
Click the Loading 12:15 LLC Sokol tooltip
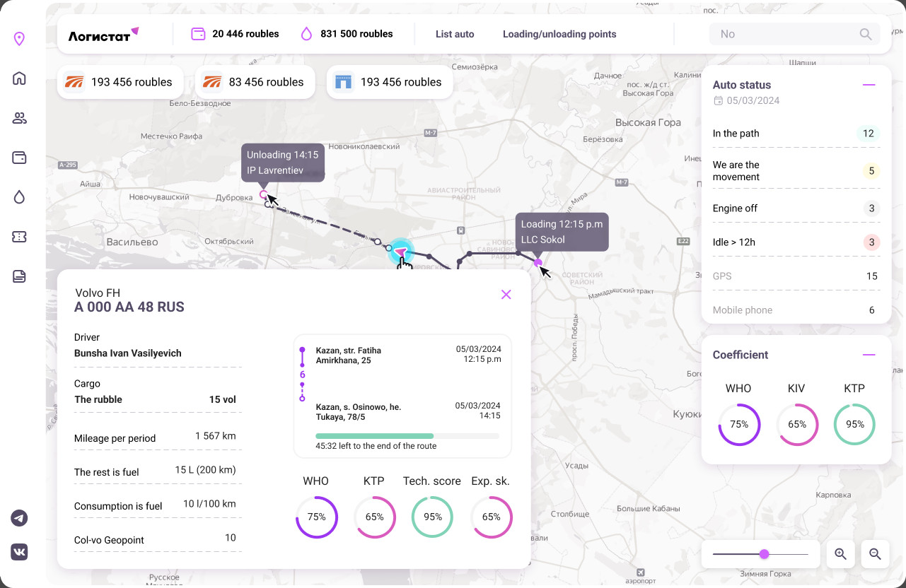(x=562, y=232)
